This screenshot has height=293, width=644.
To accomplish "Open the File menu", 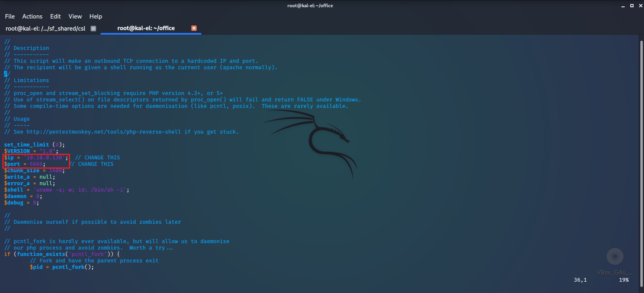I will point(10,17).
